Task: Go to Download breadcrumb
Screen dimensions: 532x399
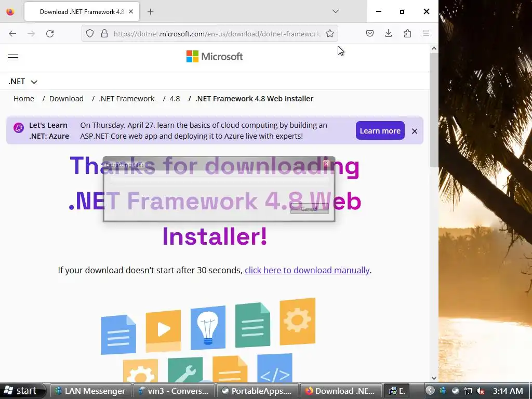Action: point(66,99)
